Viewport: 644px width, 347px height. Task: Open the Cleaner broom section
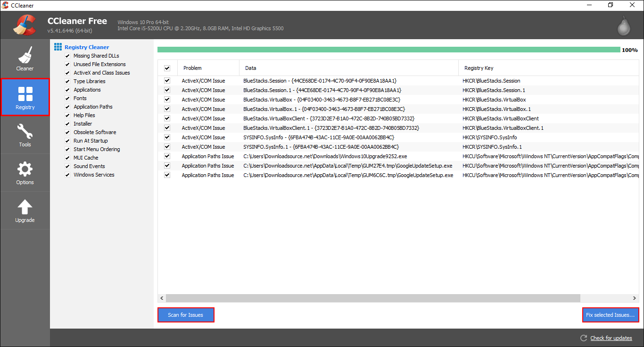click(25, 59)
